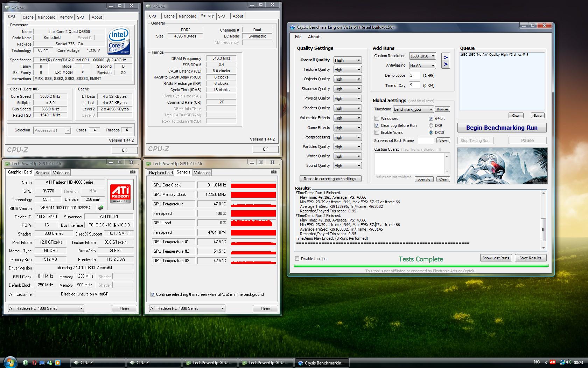
Task: Enable Vsync checkbox
Action: coord(377,132)
